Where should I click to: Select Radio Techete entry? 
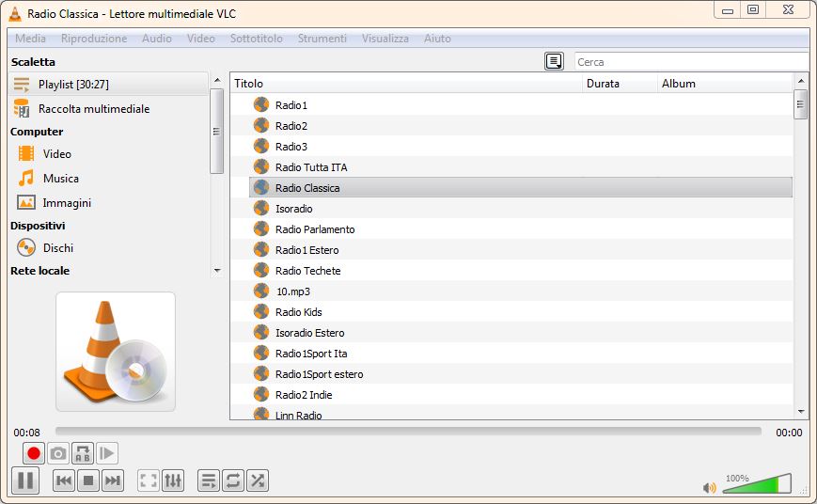[x=521, y=271]
